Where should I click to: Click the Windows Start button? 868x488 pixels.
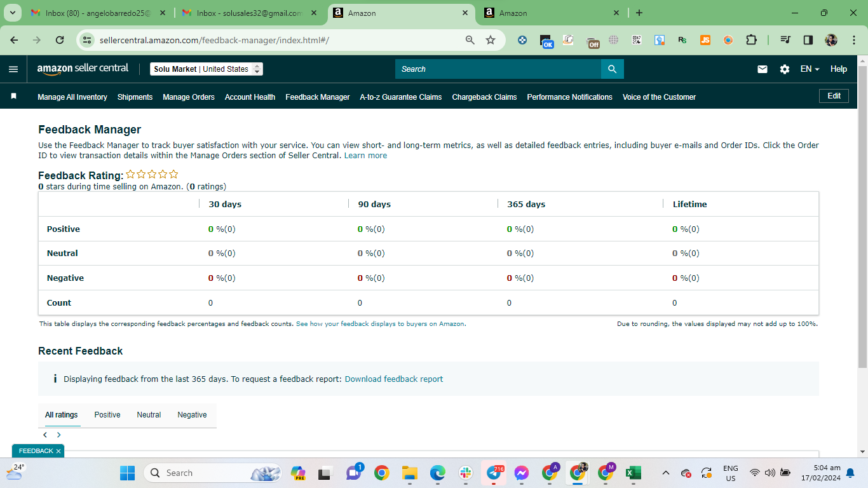pos(128,473)
